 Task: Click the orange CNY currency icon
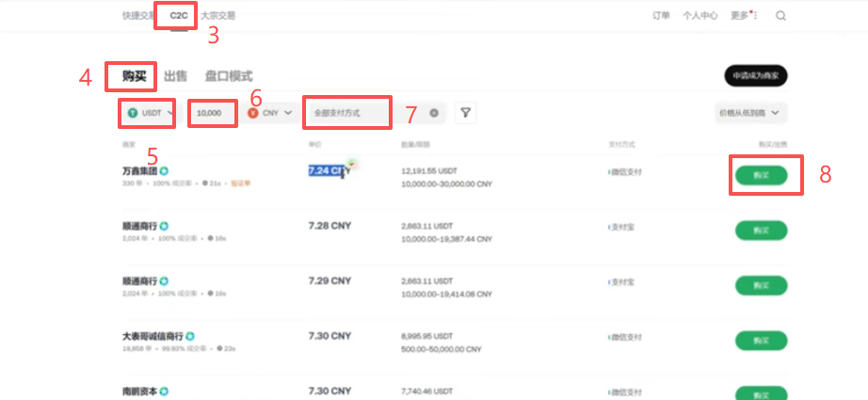coord(253,113)
